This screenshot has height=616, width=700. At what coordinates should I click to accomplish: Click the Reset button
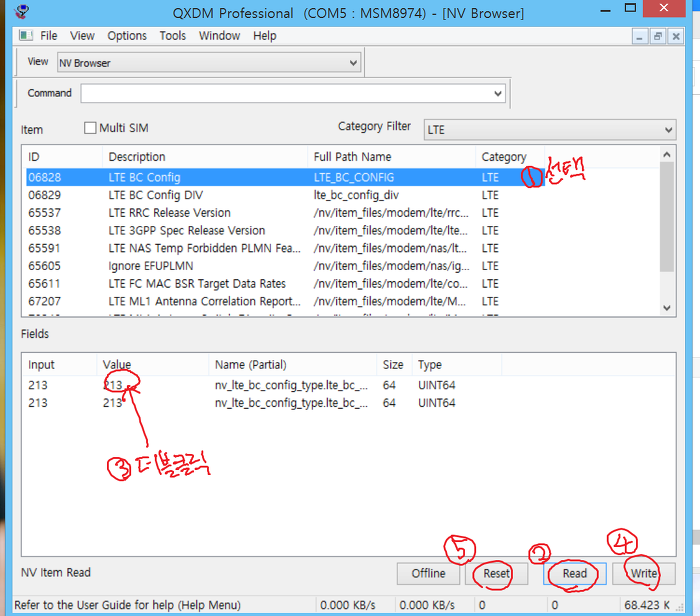(496, 574)
